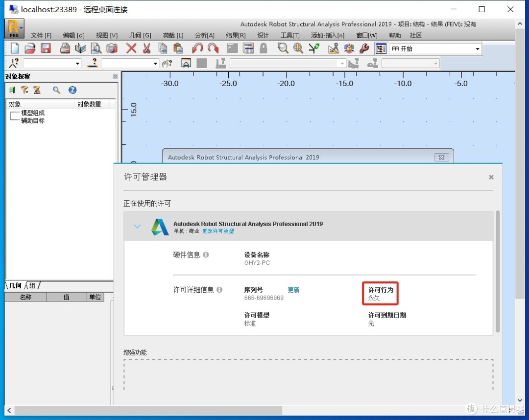Click the layout list icon beside 开始
This screenshot has height=420, width=529.
click(381, 48)
